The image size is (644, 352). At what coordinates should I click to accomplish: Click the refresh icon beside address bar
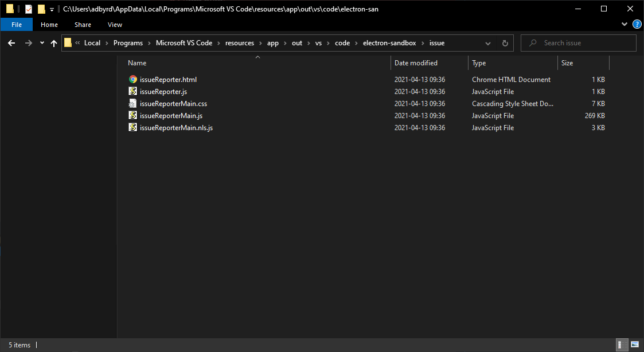tap(504, 42)
